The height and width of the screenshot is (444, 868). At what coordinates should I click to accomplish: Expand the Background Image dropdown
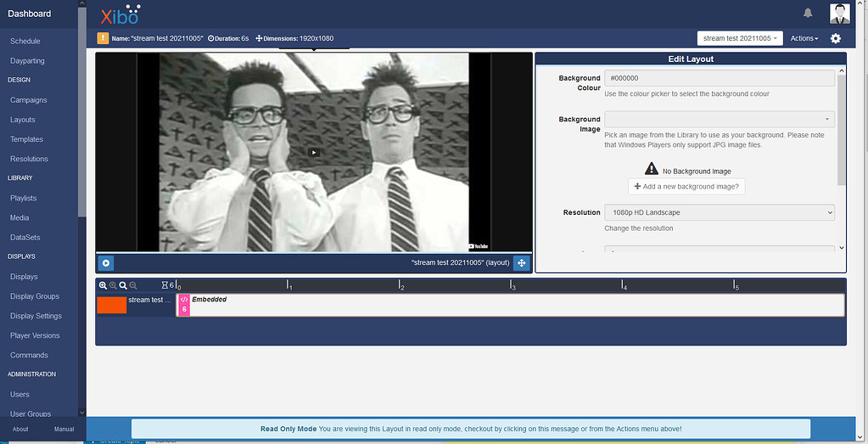coord(719,119)
